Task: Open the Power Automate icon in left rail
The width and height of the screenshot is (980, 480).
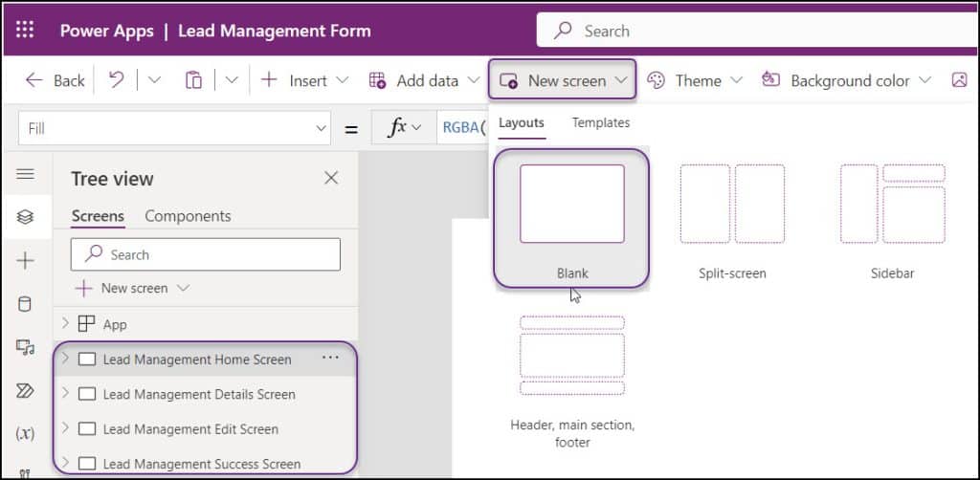Action: click(25, 391)
